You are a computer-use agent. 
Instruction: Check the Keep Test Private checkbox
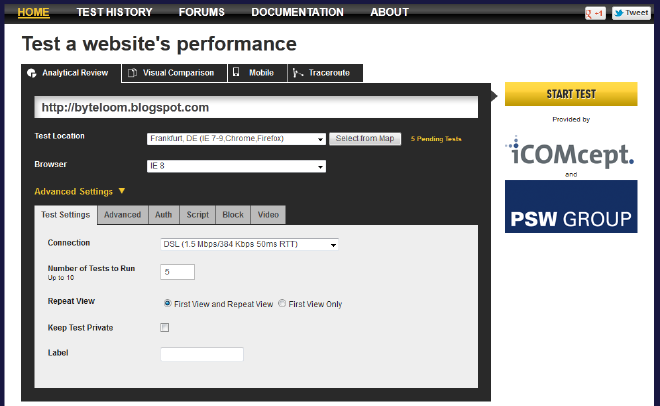[x=165, y=327]
